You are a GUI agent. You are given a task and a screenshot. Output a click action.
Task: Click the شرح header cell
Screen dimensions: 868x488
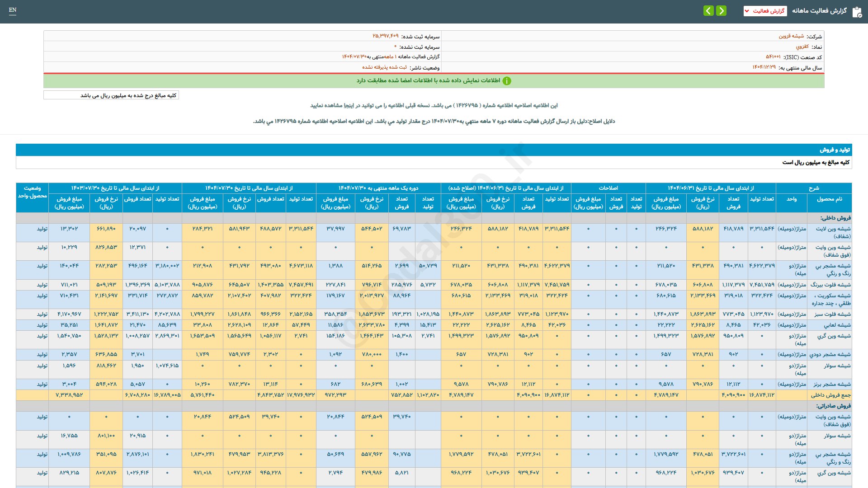[x=814, y=188]
